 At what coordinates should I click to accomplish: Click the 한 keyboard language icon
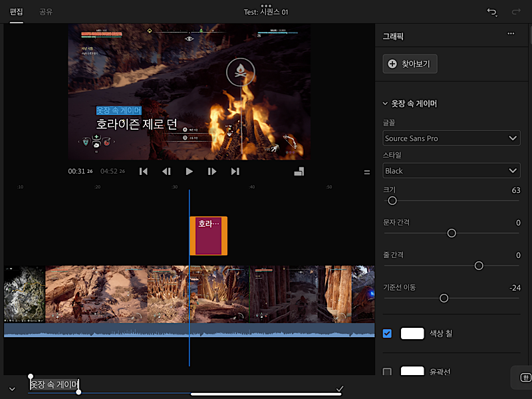pyautogui.click(x=525, y=377)
